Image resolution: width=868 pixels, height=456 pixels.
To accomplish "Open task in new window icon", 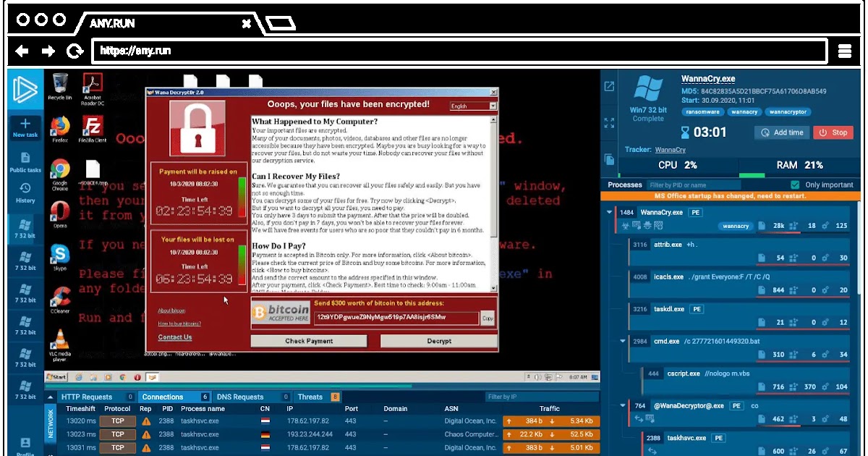I will pyautogui.click(x=609, y=86).
